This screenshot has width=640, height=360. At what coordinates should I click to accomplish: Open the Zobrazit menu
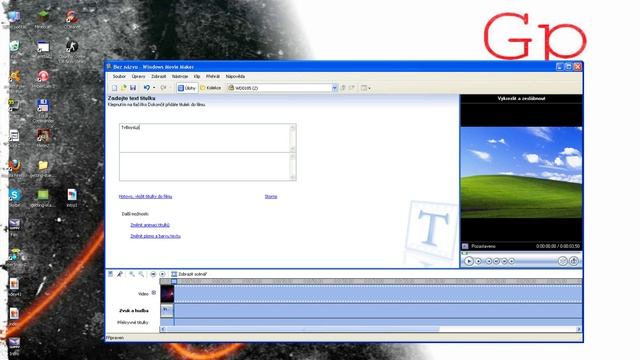coord(159,76)
